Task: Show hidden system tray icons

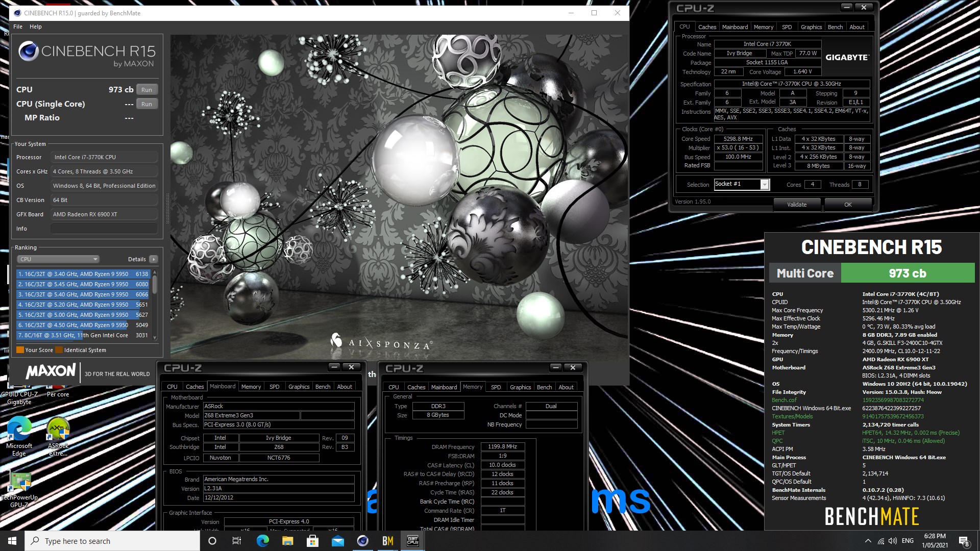Action: pos(868,541)
